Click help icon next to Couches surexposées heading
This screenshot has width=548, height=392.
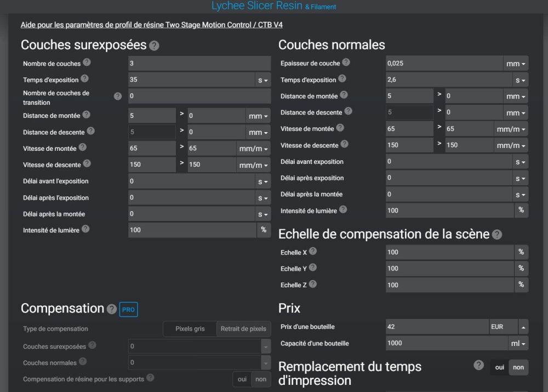tap(154, 46)
